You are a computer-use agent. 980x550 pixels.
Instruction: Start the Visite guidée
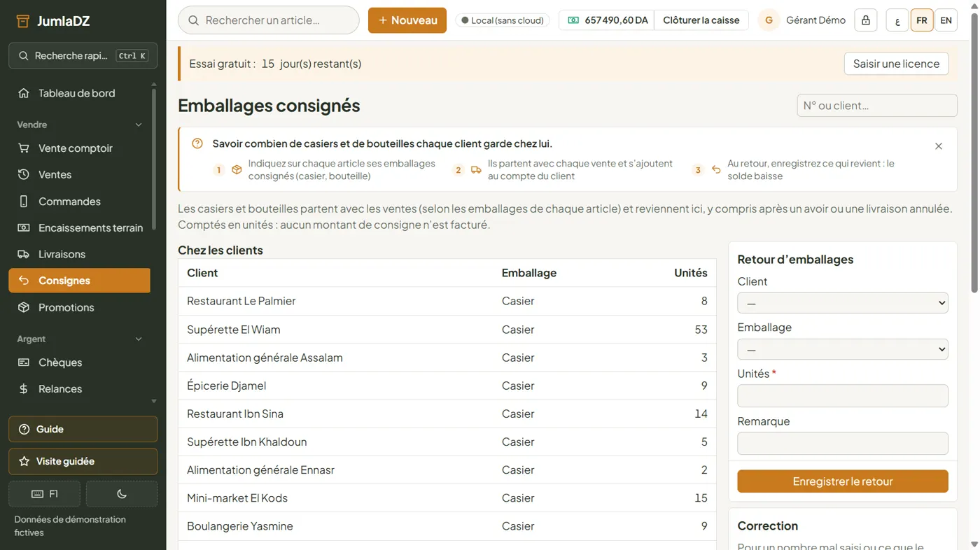tap(83, 462)
